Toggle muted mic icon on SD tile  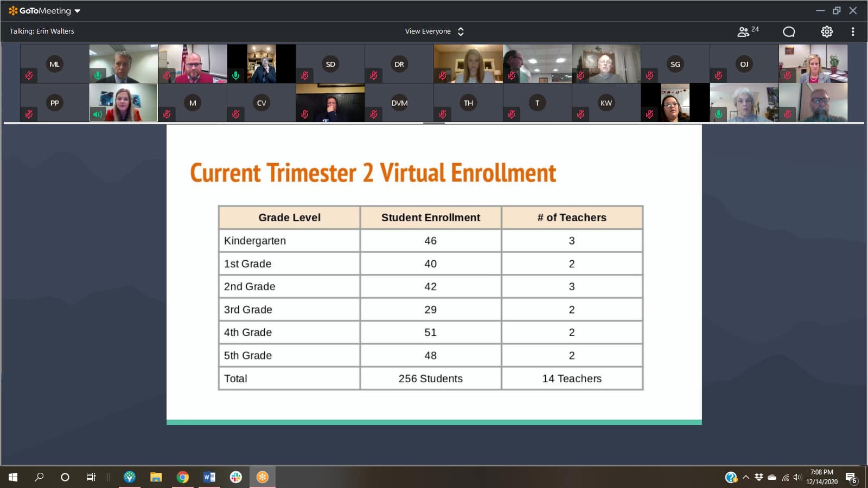[x=304, y=75]
